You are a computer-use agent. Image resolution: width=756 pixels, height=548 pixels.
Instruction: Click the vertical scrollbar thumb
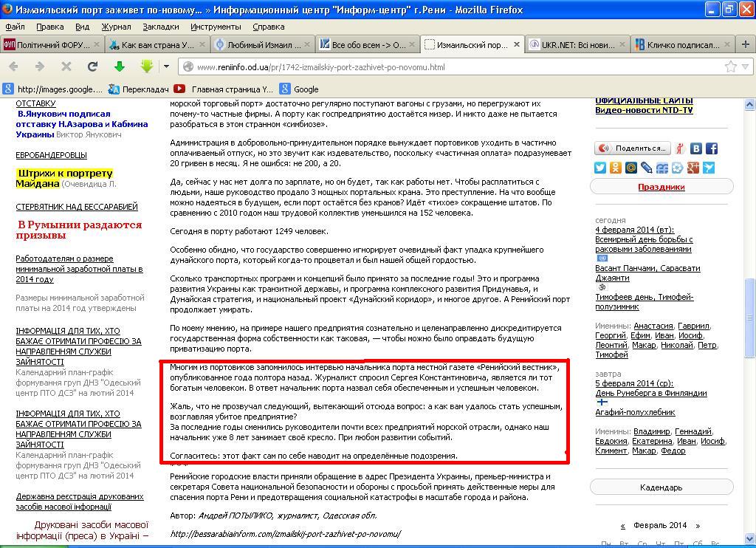pos(749,318)
